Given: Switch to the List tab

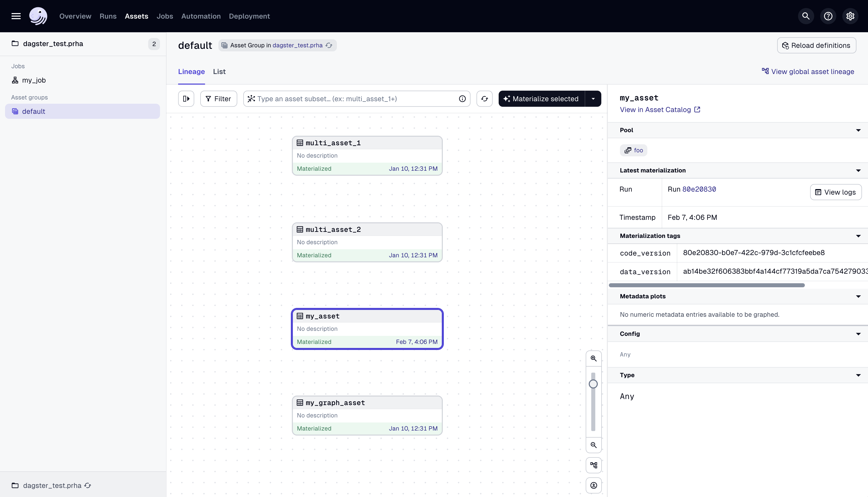Looking at the screenshot, I should click(219, 72).
